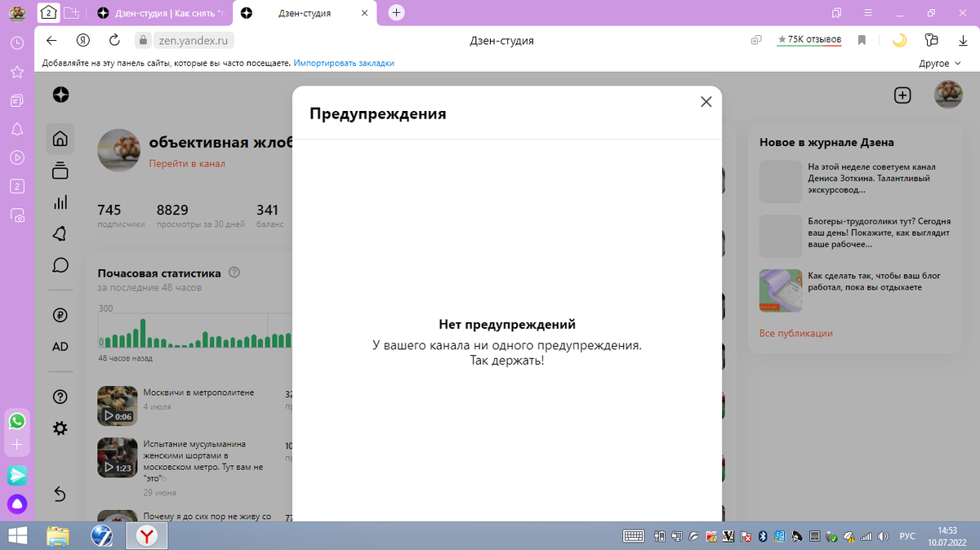Open tab groups button with number 2
The image size is (980, 550).
point(48,12)
